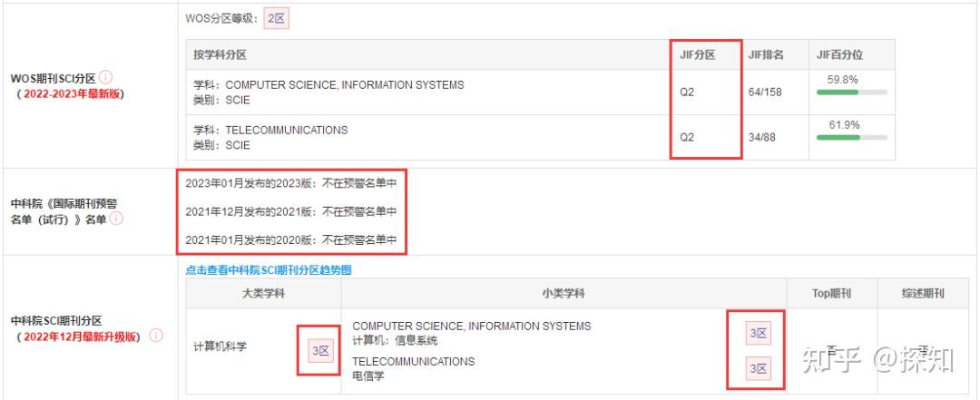This screenshot has height=400, width=980.
Task: Click 3区 badge for TELECOMMUNICATIONS 电信学
Action: pos(758,368)
